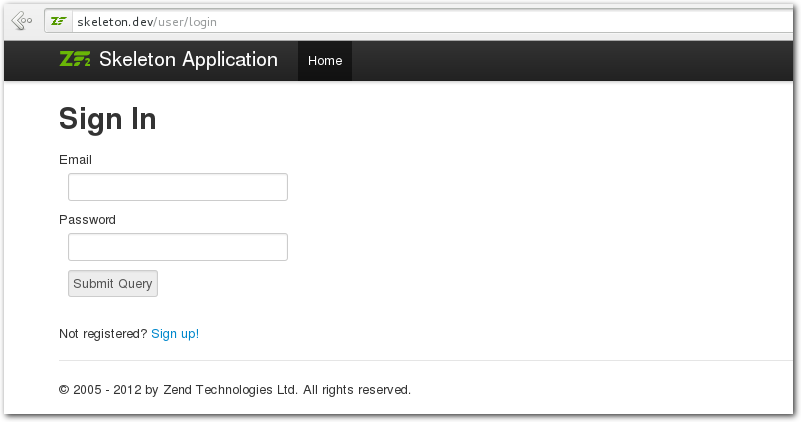Follow the Sign up! link
The width and height of the screenshot is (801, 422).
coord(175,334)
